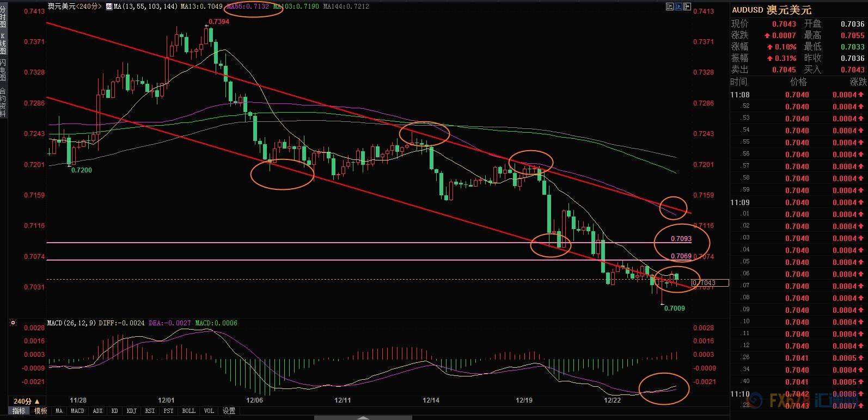Click the second chart layout icon

click(678, 7)
